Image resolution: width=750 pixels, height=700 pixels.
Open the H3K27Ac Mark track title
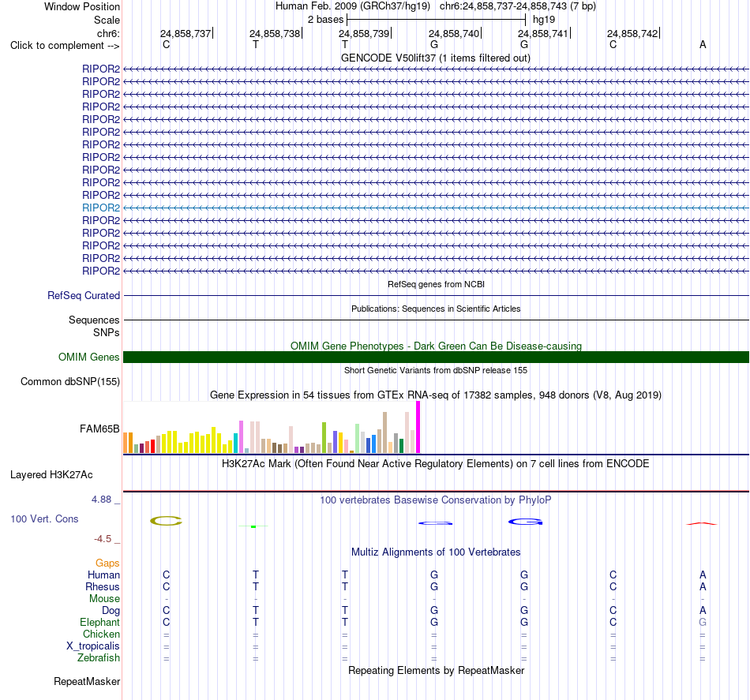pos(436,463)
